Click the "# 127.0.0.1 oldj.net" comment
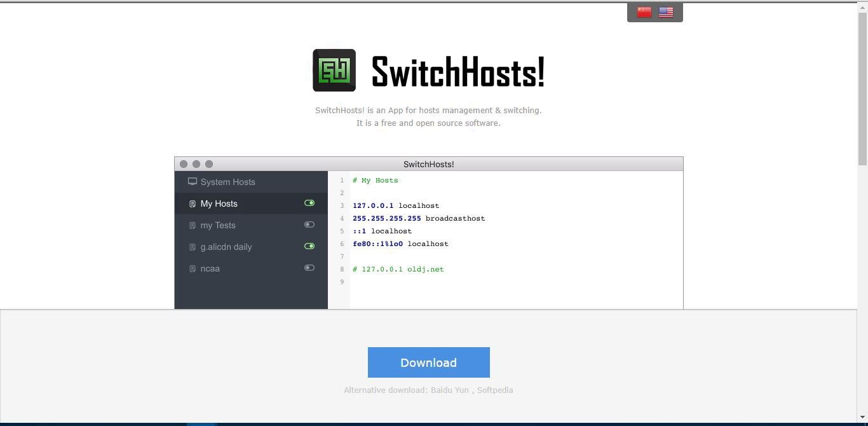This screenshot has height=426, width=868. [x=398, y=270]
